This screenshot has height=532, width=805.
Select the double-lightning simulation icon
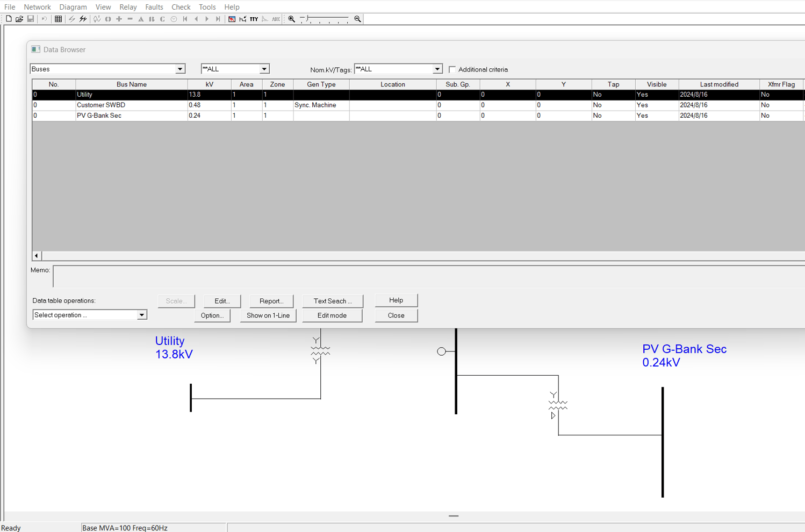pos(82,19)
